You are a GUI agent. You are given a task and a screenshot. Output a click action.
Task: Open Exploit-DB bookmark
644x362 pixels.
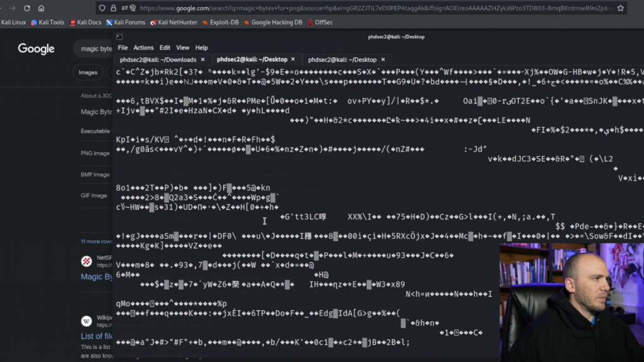coord(221,23)
